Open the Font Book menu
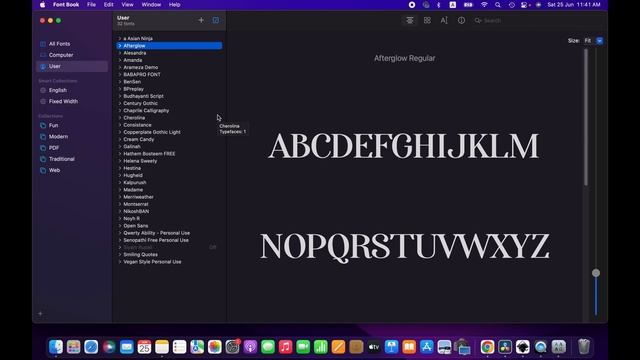Screen dimensions: 640x360 coord(66,4)
